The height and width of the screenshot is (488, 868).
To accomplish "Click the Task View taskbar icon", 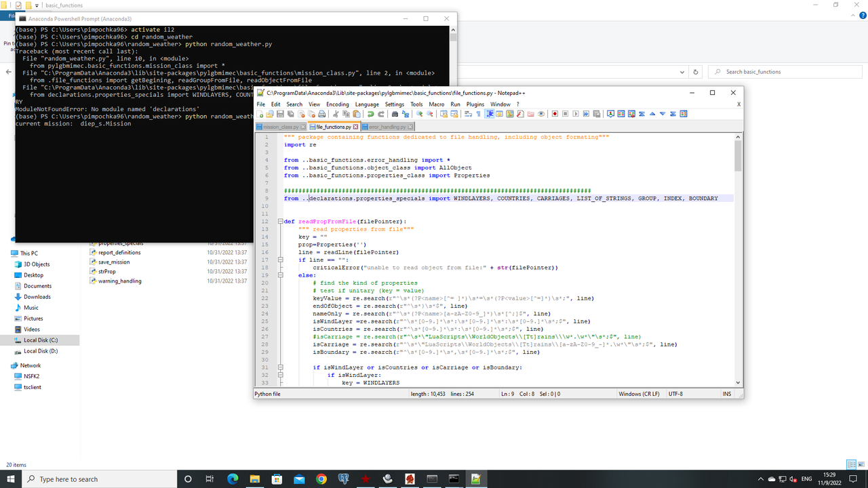I will click(x=210, y=479).
